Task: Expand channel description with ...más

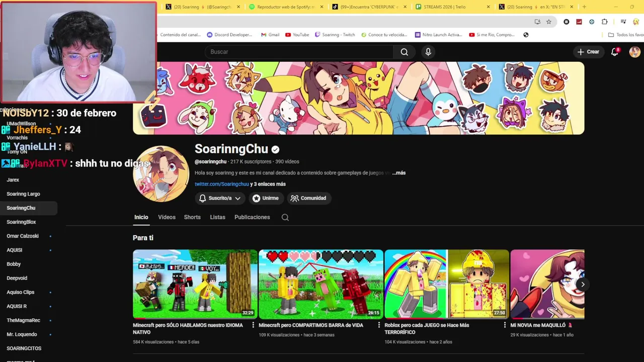Action: tap(399, 173)
